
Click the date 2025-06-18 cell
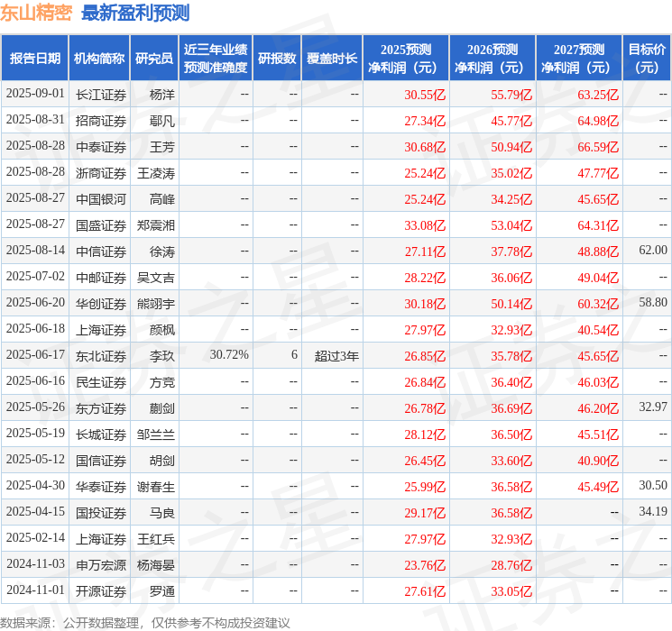click(x=35, y=328)
